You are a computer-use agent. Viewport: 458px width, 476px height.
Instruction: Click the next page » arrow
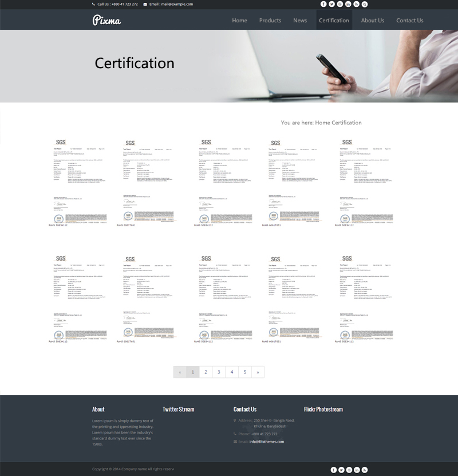pos(258,372)
